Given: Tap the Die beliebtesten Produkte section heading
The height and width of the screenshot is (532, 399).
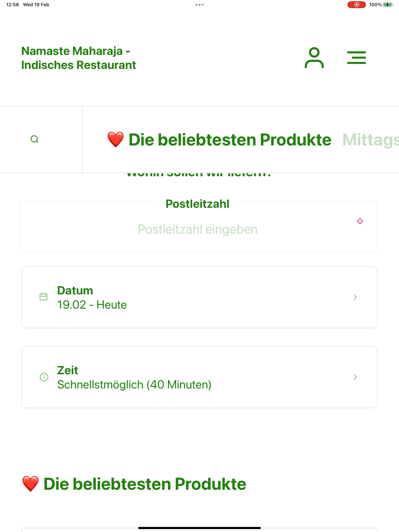Looking at the screenshot, I should 145,484.
